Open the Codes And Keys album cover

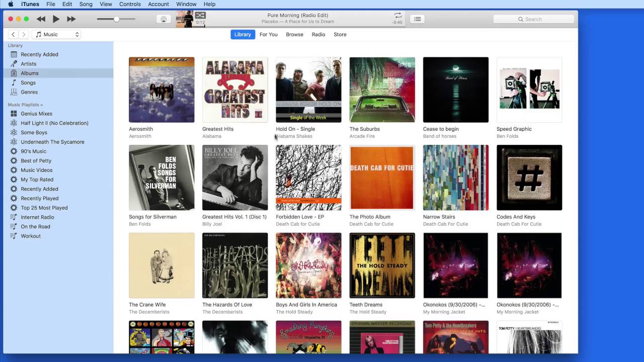pos(529,177)
